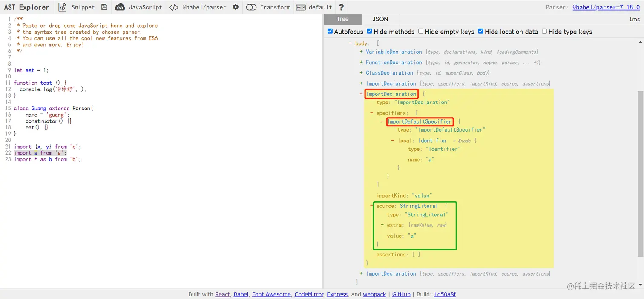Click code line "function test () {"
The image size is (644, 299).
point(40,83)
